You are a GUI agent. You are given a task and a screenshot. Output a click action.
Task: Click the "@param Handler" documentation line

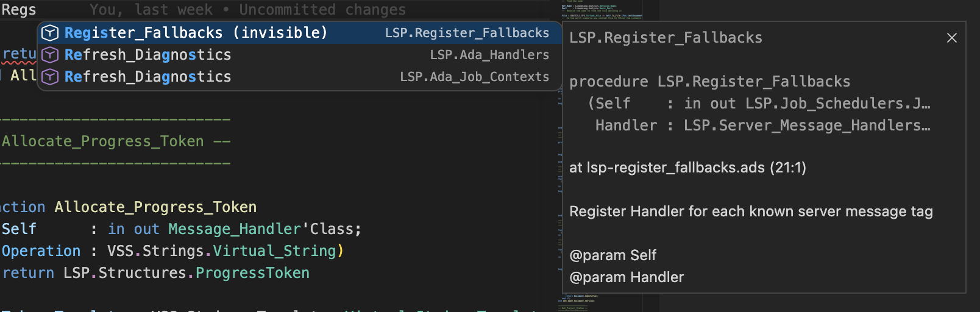[x=627, y=277]
